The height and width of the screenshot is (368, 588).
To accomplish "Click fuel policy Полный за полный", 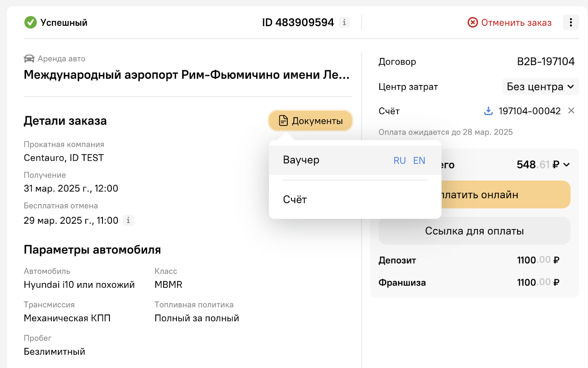I will [197, 318].
